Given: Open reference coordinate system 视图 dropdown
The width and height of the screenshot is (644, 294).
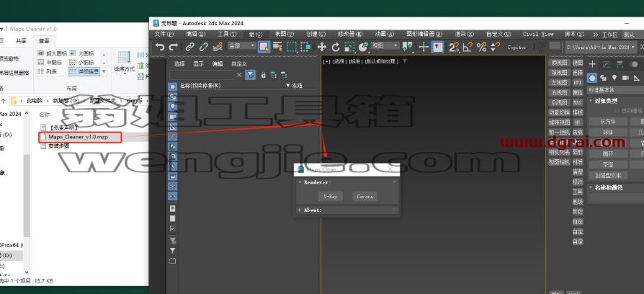Looking at the screenshot, I should (x=385, y=45).
